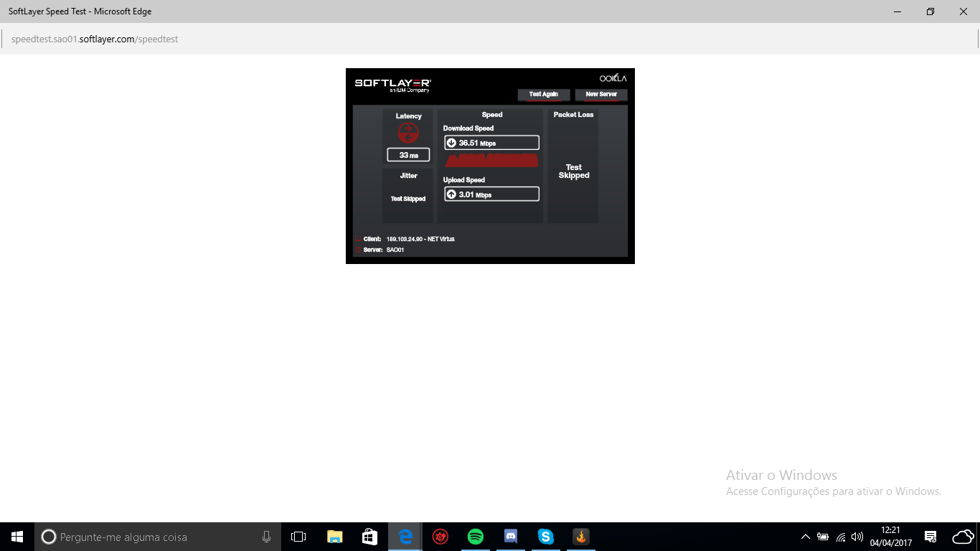Open Discord from the taskbar
This screenshot has width=980, height=551.
click(x=511, y=537)
